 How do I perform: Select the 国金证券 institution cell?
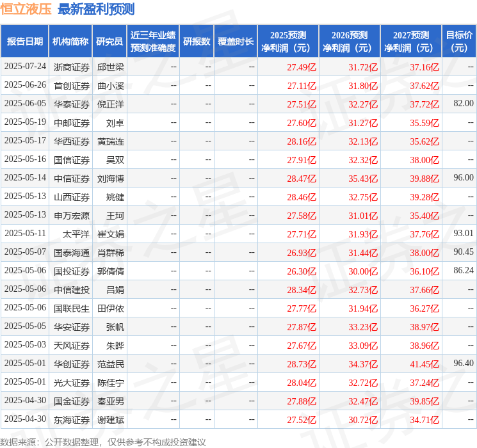tap(72, 401)
